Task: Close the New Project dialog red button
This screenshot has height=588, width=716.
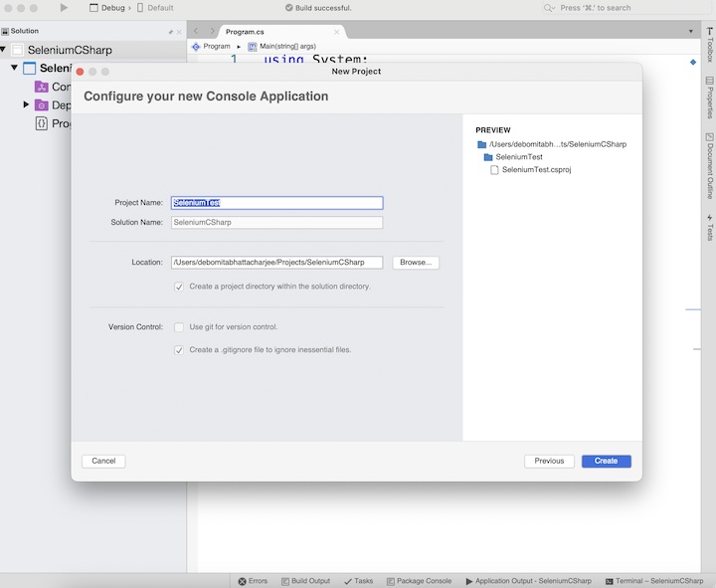Action: [x=80, y=72]
